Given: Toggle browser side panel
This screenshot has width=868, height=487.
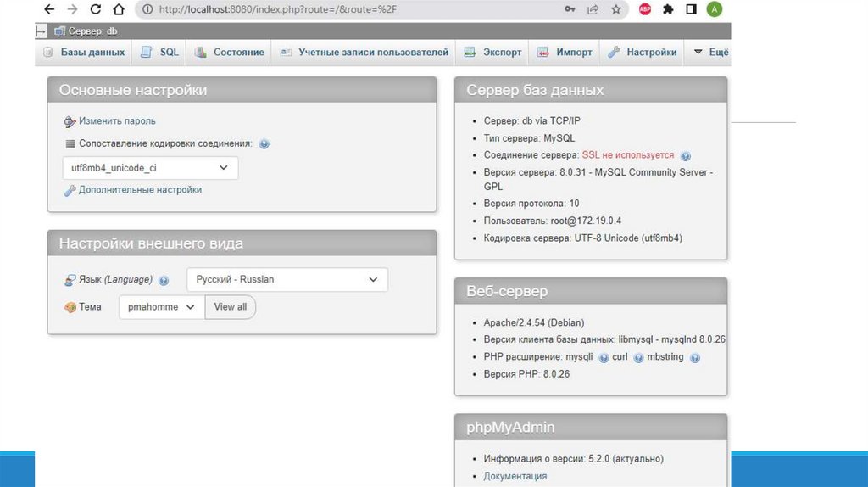Looking at the screenshot, I should pos(691,9).
